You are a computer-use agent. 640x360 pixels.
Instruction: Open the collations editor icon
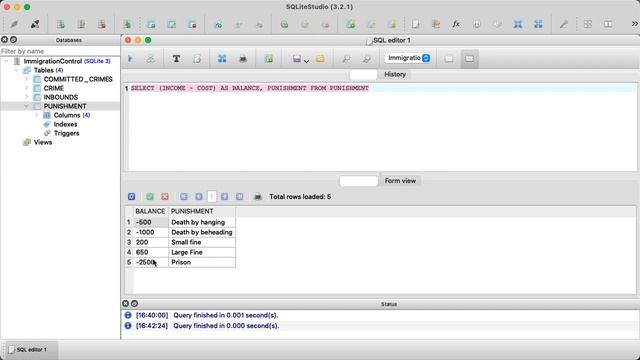coord(476,24)
